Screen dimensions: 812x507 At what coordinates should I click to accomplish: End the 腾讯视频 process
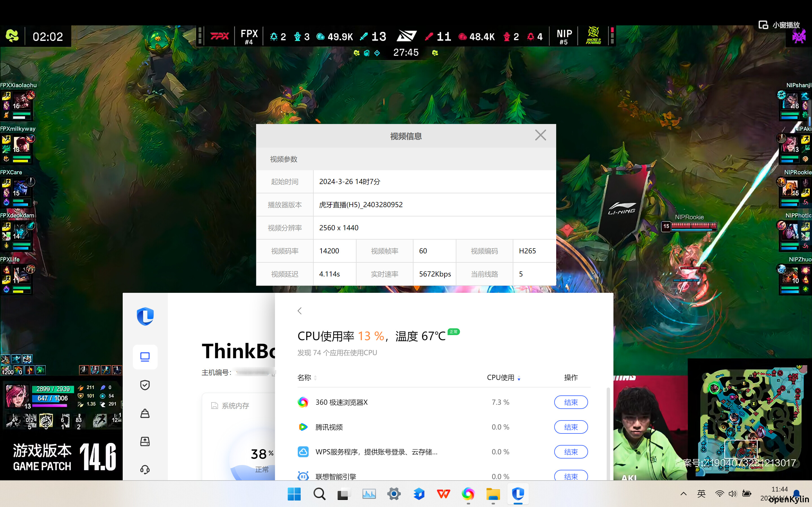(571, 427)
